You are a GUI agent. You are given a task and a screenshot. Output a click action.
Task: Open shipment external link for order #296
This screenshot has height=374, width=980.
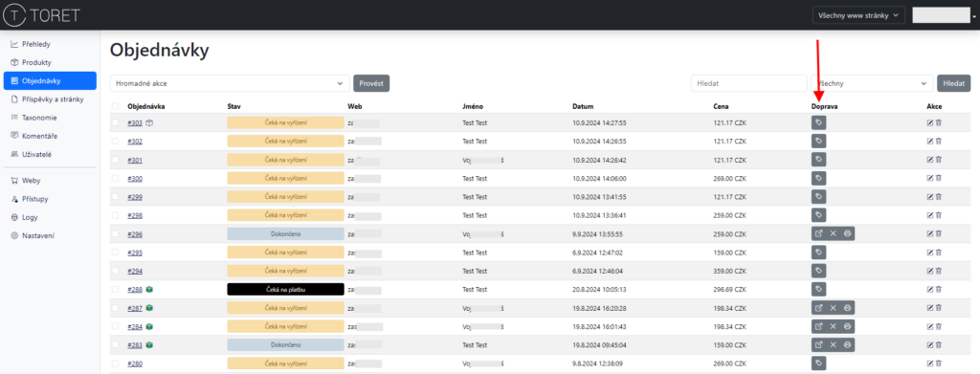[x=819, y=233]
